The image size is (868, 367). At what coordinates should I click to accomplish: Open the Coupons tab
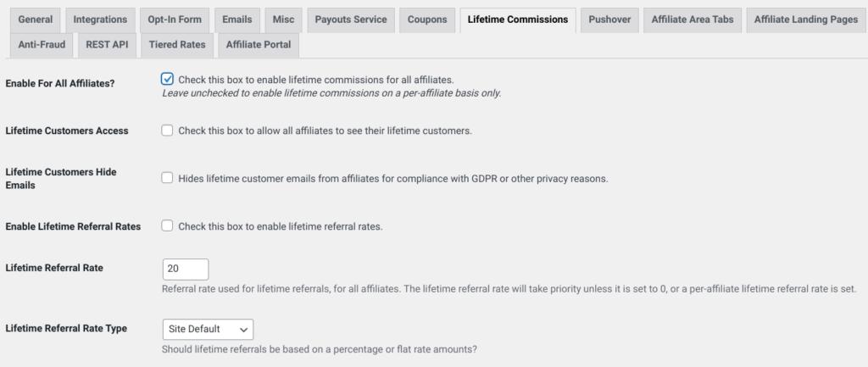pos(427,19)
